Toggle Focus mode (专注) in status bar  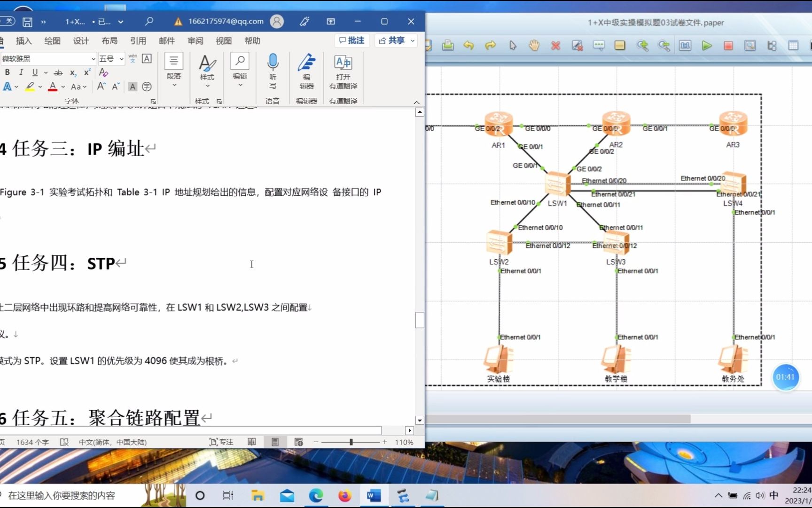pyautogui.click(x=221, y=442)
